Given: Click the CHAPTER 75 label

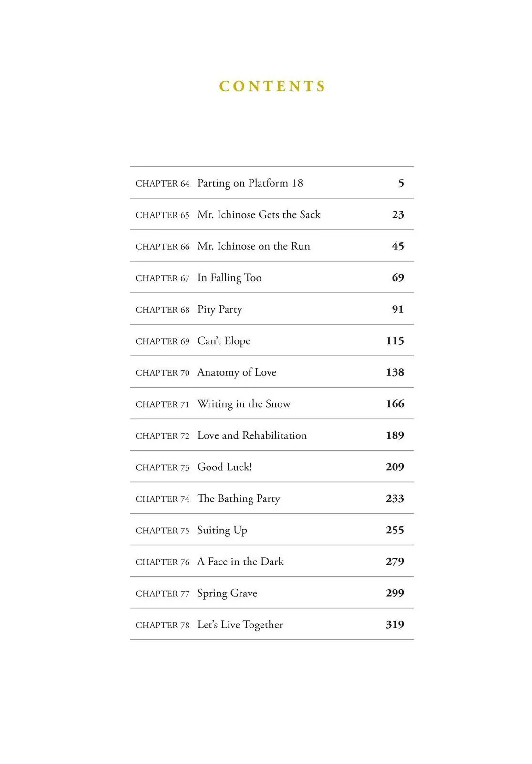Looking at the screenshot, I should click(162, 531).
